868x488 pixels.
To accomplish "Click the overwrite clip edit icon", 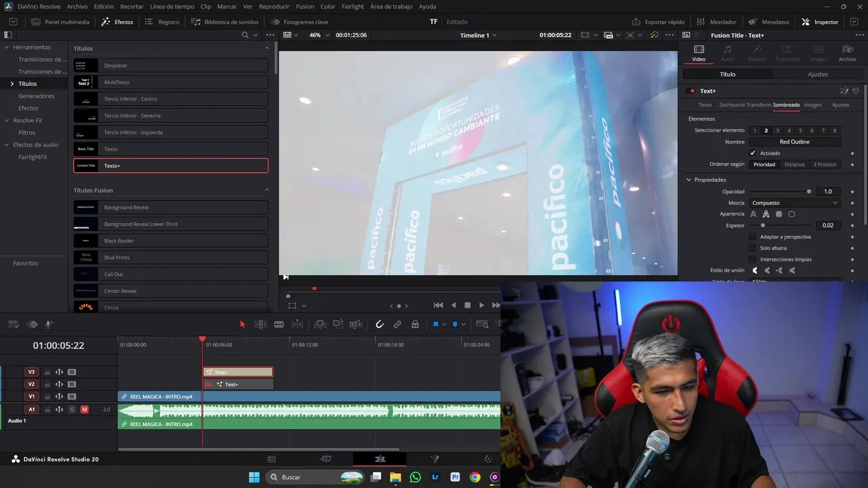I will (x=338, y=325).
